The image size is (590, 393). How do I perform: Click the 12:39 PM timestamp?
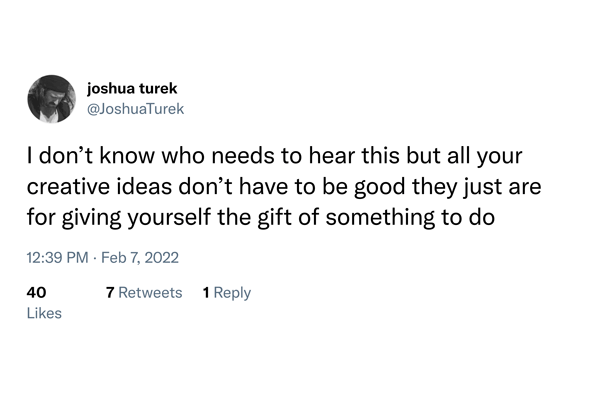pos(57,258)
